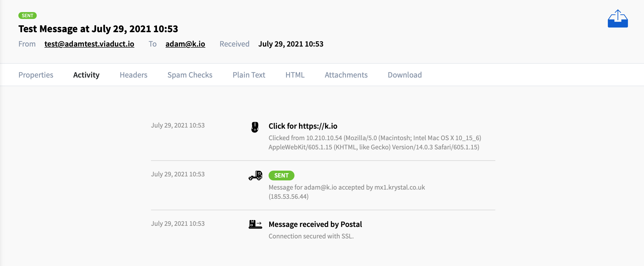Image resolution: width=644 pixels, height=266 pixels.
Task: Select the Activity tab
Action: tap(86, 75)
